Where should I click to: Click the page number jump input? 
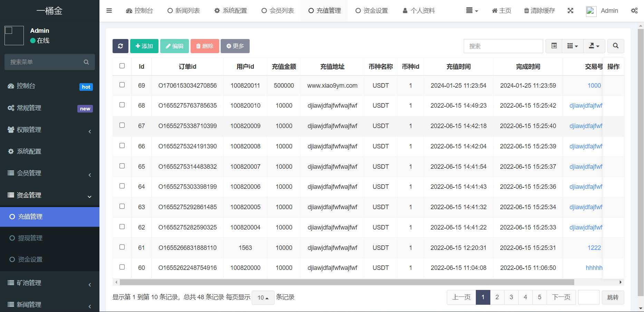point(589,297)
